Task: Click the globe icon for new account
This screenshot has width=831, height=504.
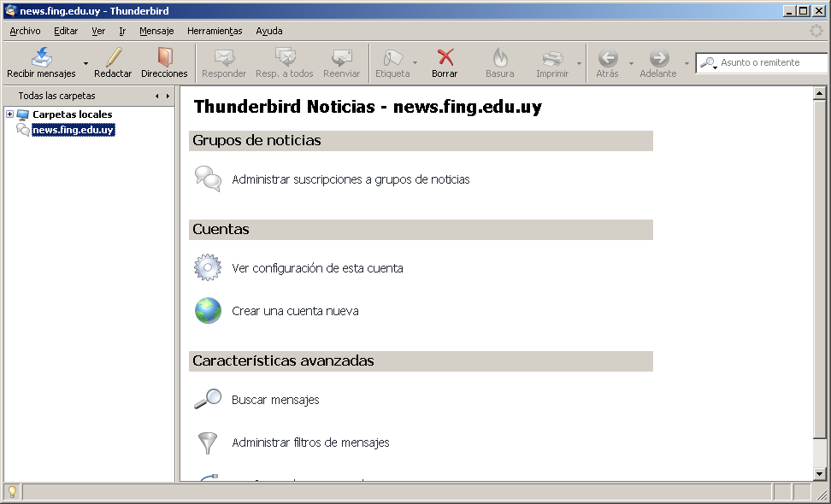Action: click(x=208, y=310)
